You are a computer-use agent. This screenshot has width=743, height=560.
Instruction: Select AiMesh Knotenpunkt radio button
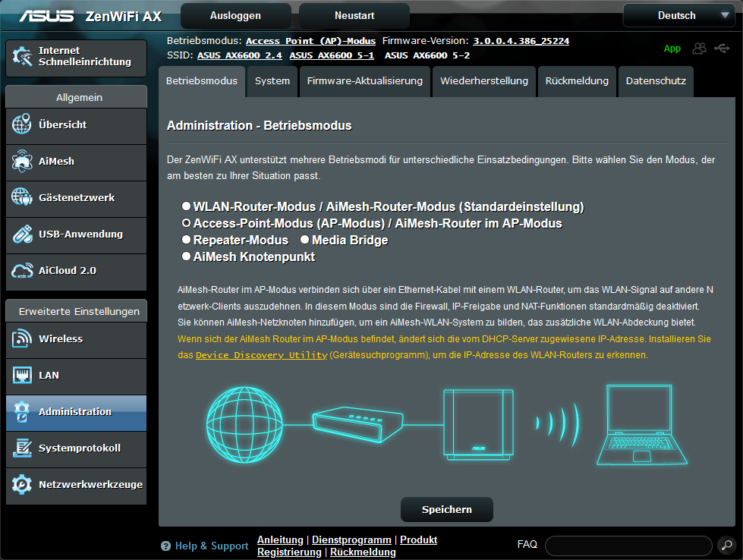[186, 256]
